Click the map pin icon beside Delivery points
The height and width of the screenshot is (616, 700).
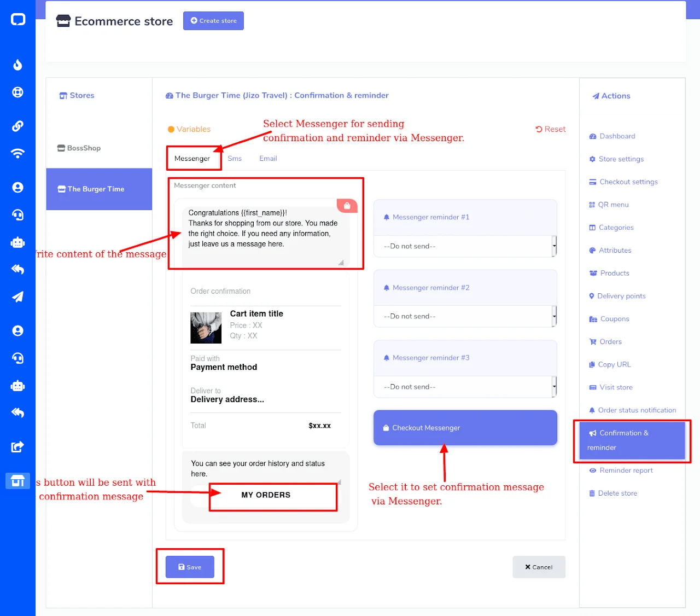tap(592, 296)
